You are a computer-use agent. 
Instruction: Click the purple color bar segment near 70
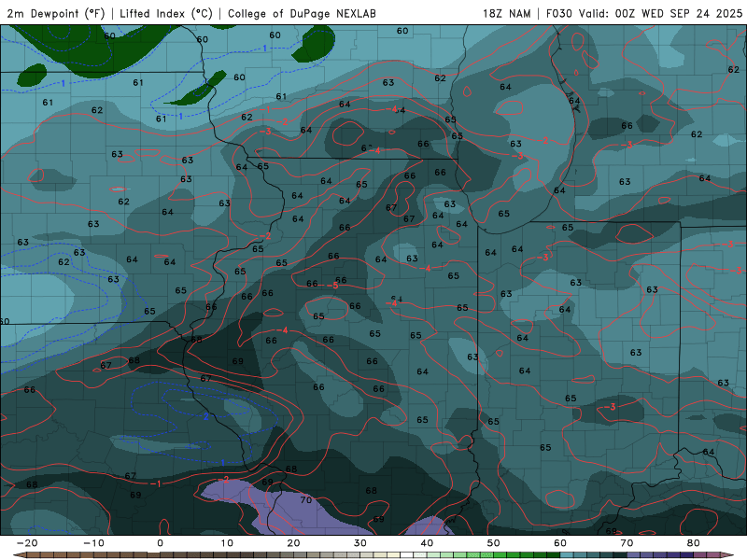click(x=634, y=555)
